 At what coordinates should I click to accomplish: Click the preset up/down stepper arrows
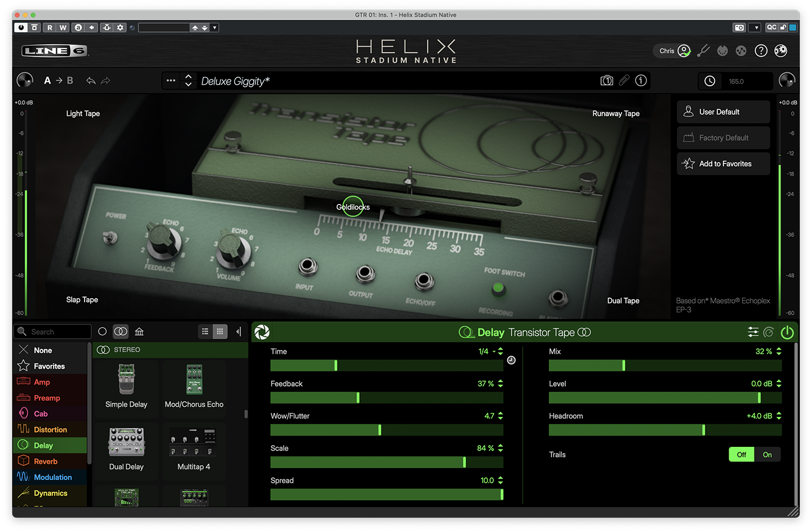click(188, 81)
